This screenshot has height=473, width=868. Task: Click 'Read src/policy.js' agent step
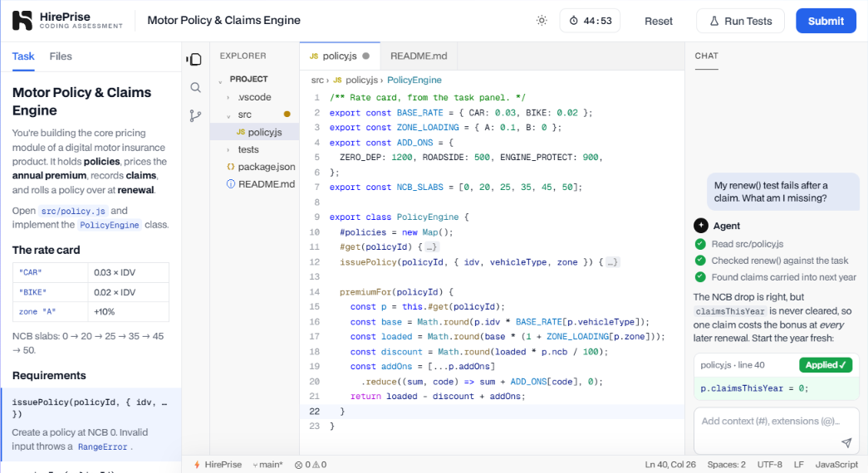tap(748, 244)
